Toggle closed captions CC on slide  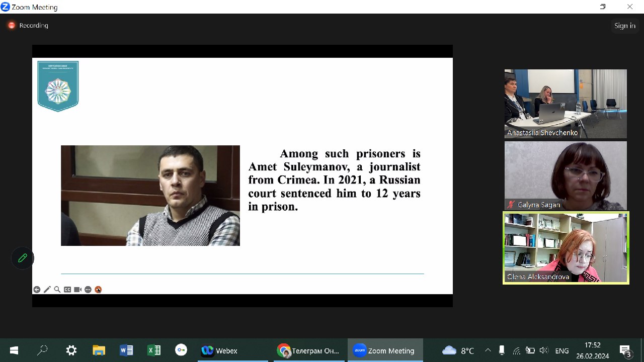point(67,290)
